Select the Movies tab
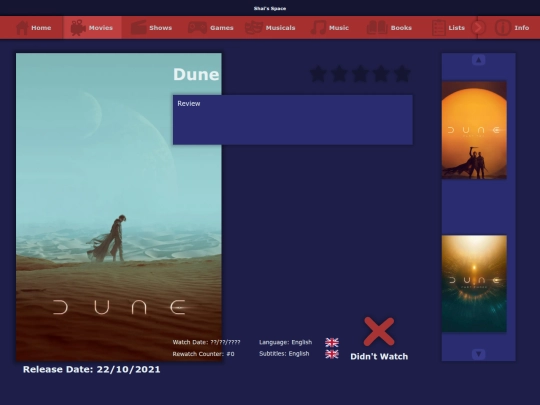The image size is (540, 405). point(92,28)
